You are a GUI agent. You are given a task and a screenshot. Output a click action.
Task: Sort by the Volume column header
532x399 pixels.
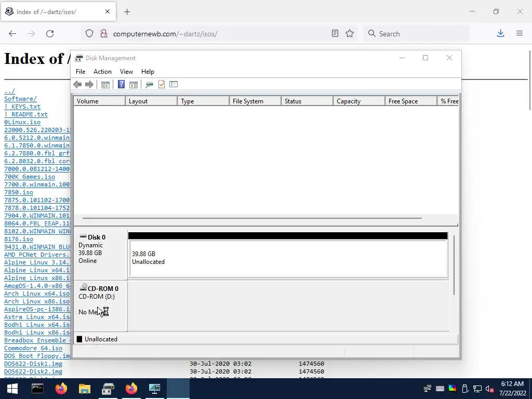point(99,101)
